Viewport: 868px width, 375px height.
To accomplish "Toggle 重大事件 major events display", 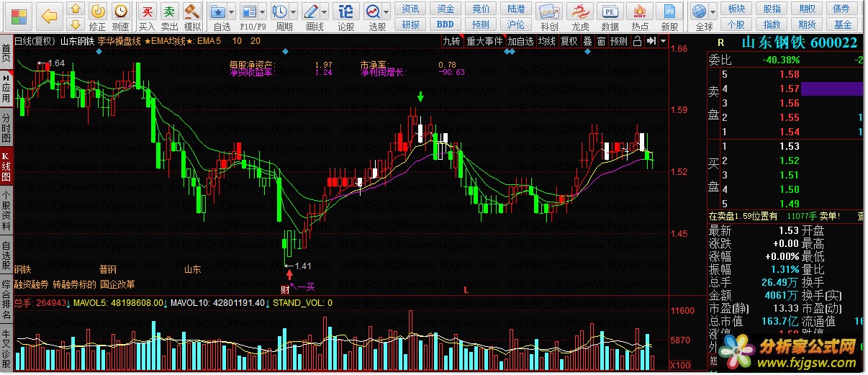I will tap(485, 41).
